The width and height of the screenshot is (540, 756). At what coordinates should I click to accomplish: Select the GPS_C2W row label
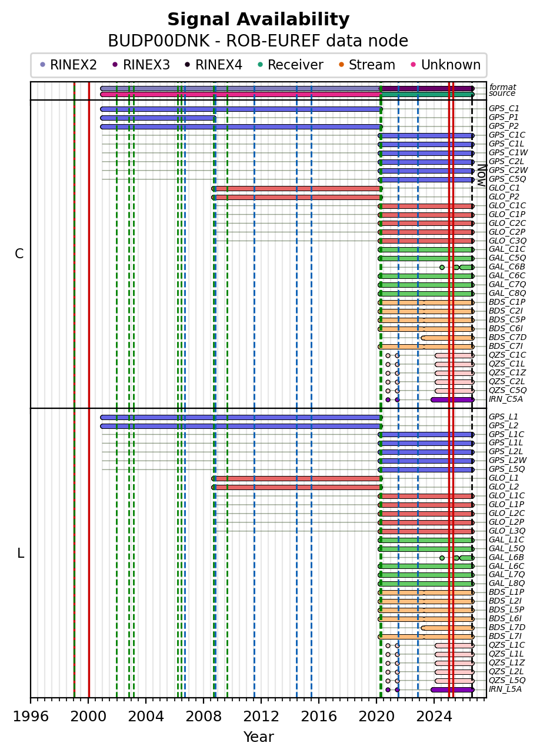(508, 170)
